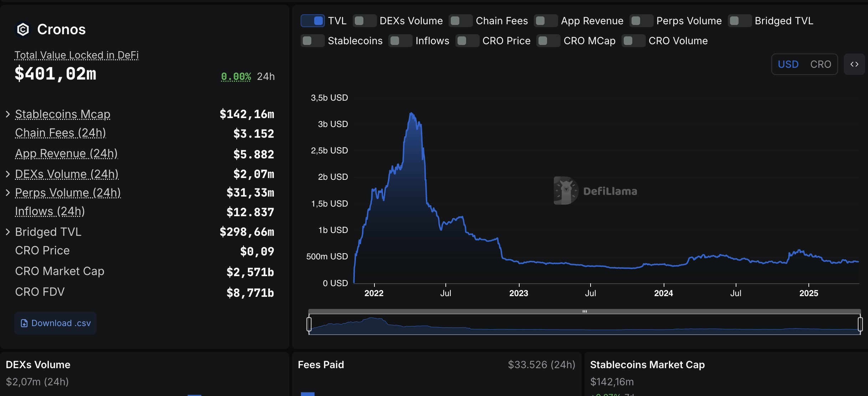Expand the DEXs Volume (24h) row

coord(8,174)
